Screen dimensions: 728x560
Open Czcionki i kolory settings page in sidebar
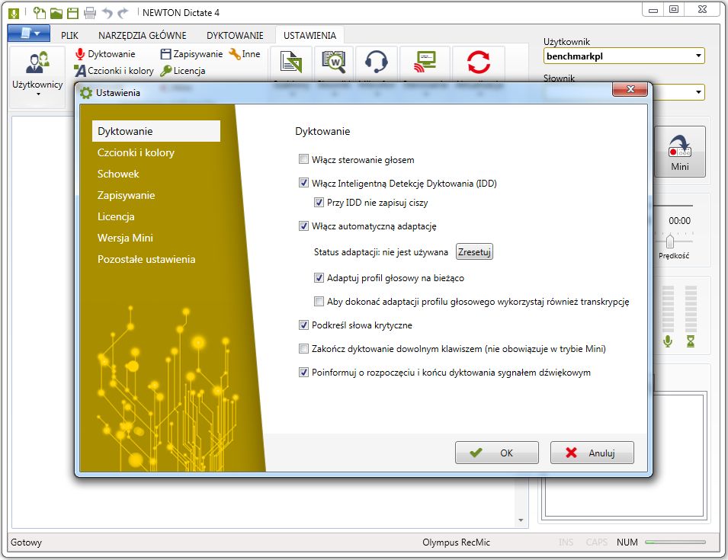[136, 152]
